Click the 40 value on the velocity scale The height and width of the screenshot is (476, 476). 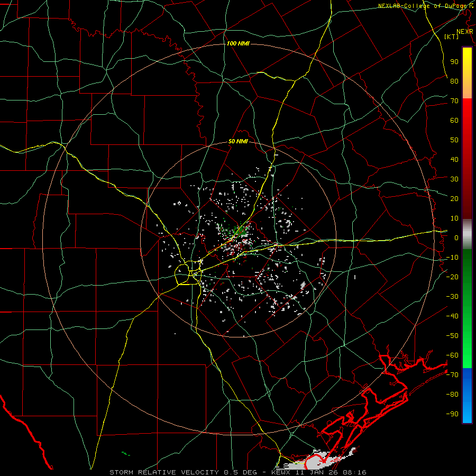point(454,159)
